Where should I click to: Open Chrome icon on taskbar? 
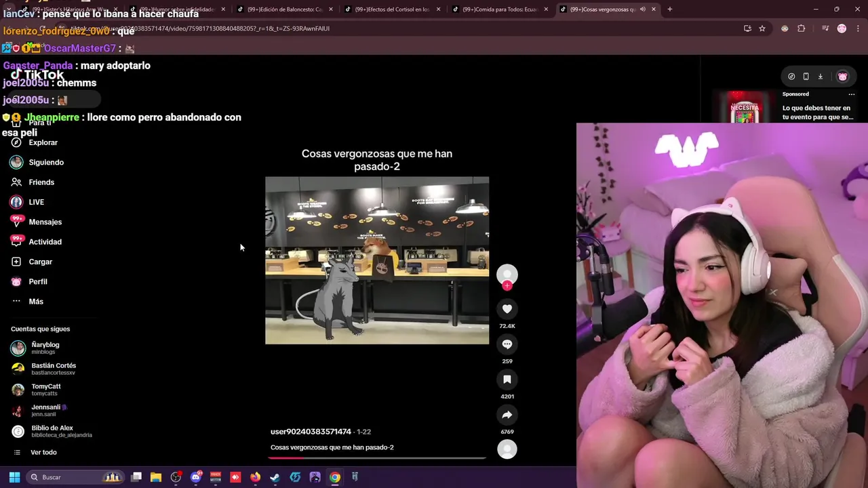[x=335, y=477]
